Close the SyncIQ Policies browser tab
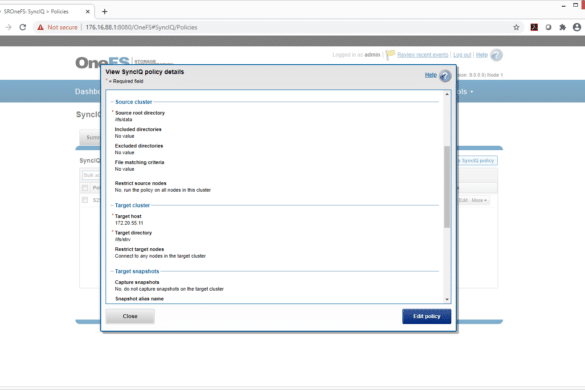Viewport: 585px width, 390px height. coord(88,12)
